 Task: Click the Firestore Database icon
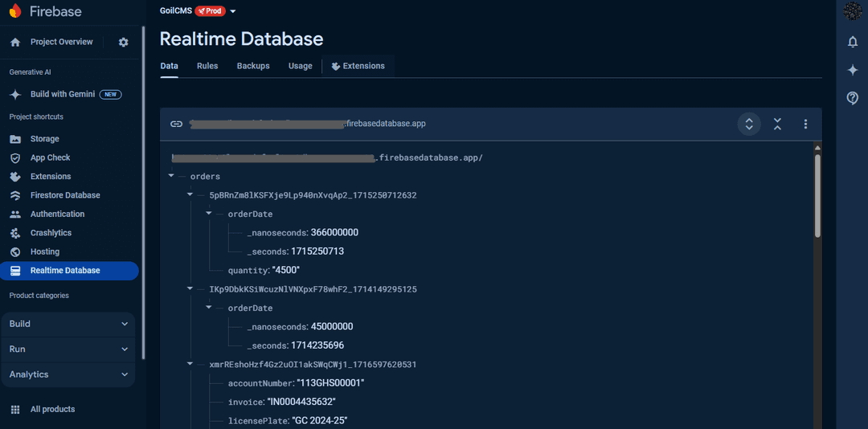point(15,195)
